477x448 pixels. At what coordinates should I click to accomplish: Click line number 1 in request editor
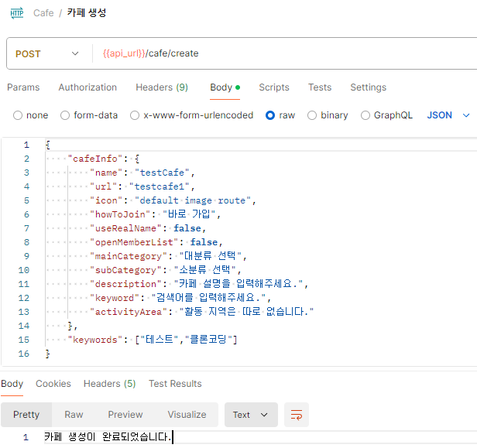point(26,145)
